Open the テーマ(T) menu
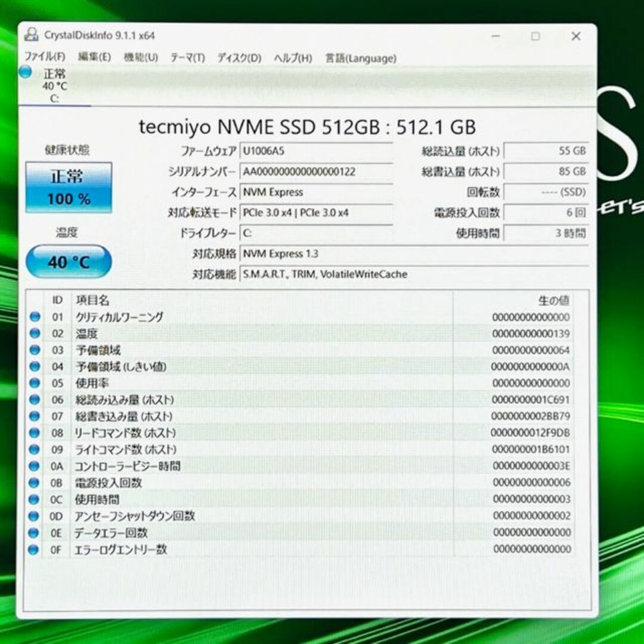The height and width of the screenshot is (644, 644). [188, 57]
